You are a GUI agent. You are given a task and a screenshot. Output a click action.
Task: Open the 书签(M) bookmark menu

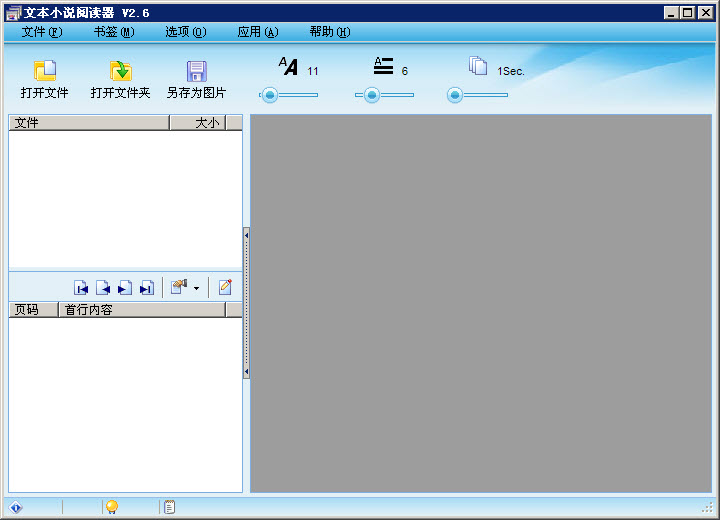point(113,32)
